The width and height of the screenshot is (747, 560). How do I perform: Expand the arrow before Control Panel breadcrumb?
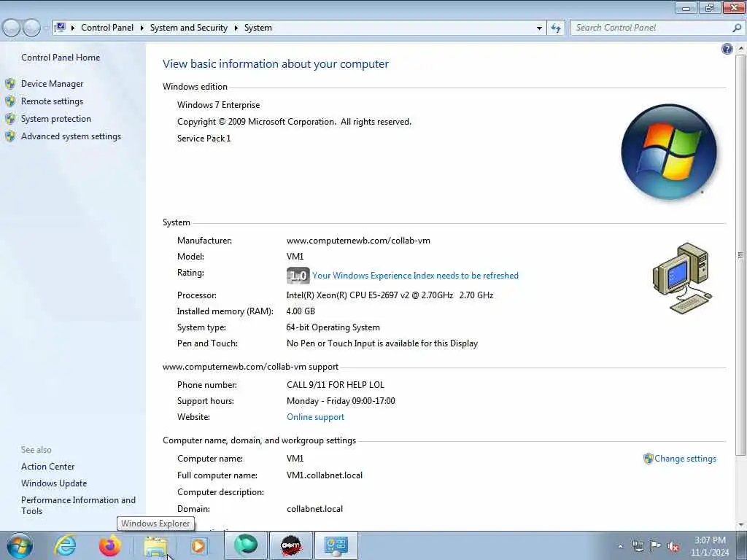(73, 28)
